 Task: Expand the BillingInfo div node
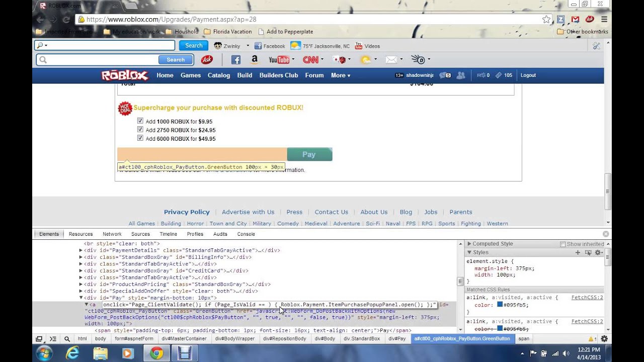coord(81,257)
